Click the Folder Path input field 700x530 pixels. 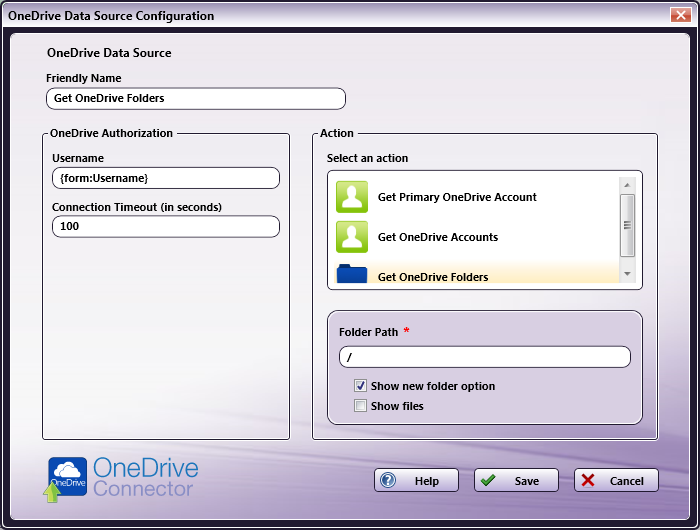click(485, 357)
